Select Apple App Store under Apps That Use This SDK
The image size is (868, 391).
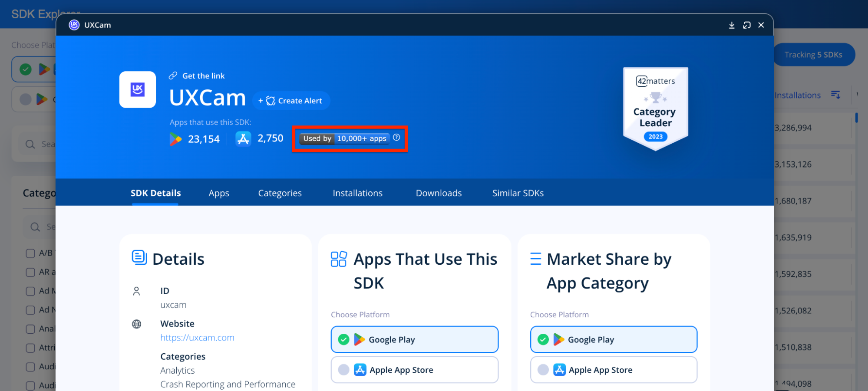click(415, 370)
